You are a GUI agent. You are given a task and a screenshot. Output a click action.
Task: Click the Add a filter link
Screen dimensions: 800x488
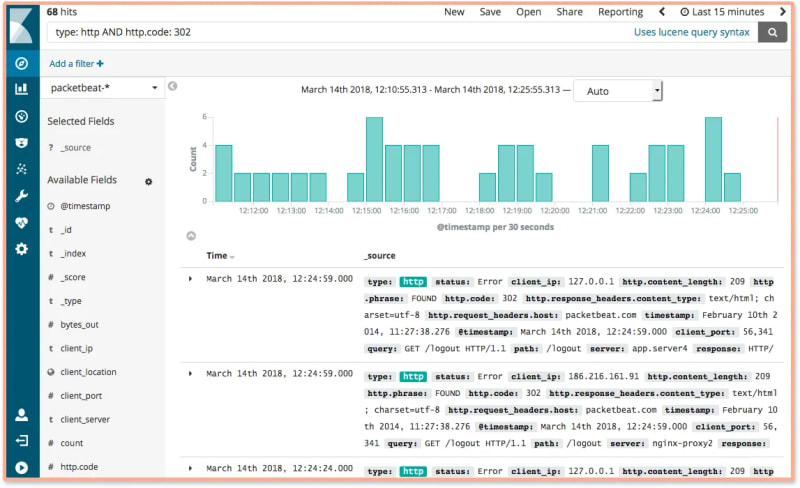click(x=76, y=64)
